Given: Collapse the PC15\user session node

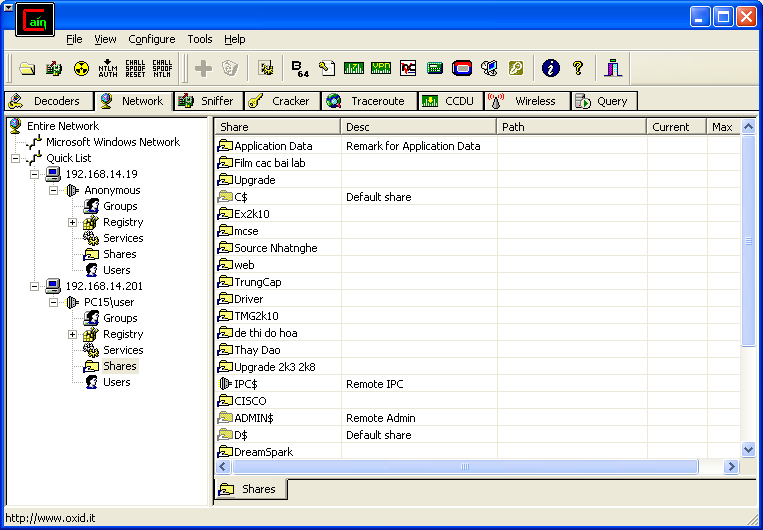Looking at the screenshot, I should click(x=54, y=302).
